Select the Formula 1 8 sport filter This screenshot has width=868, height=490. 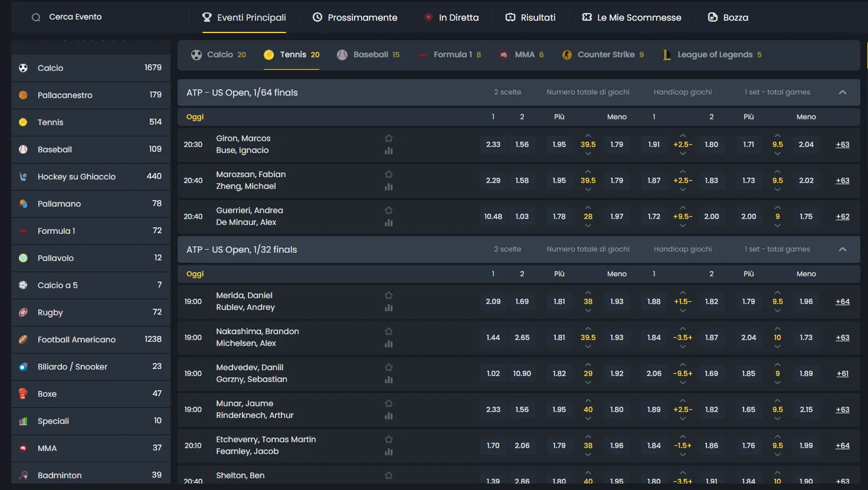coord(448,55)
